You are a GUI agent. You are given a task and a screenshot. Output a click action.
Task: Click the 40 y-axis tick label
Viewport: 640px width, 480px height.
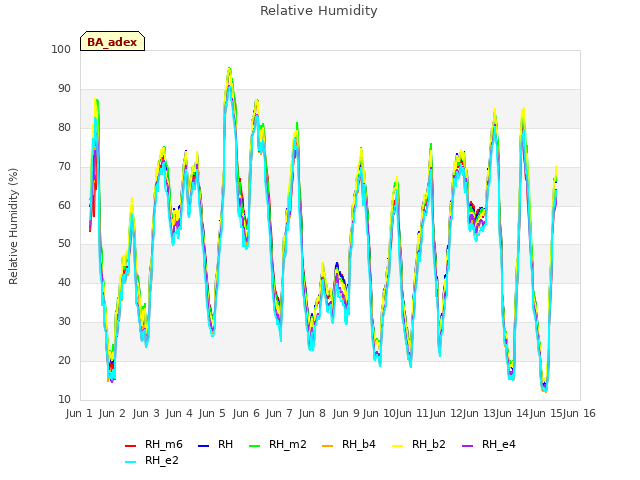point(64,282)
